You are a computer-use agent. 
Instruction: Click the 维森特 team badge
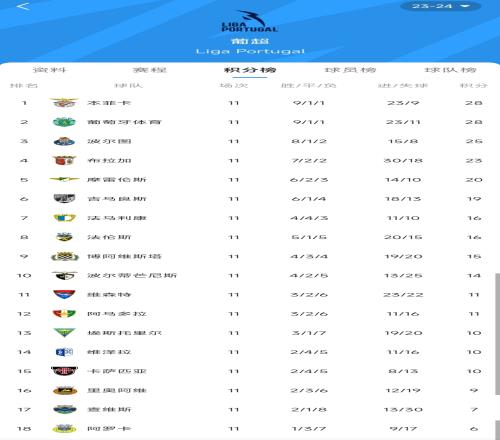tap(64, 294)
